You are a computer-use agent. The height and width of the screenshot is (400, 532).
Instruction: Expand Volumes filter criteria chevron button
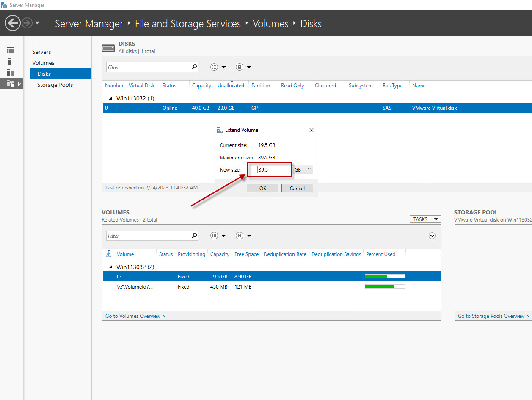432,236
